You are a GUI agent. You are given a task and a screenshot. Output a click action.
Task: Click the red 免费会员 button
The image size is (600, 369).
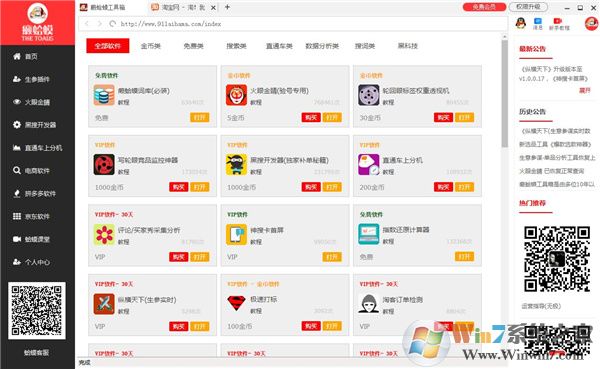(484, 7)
